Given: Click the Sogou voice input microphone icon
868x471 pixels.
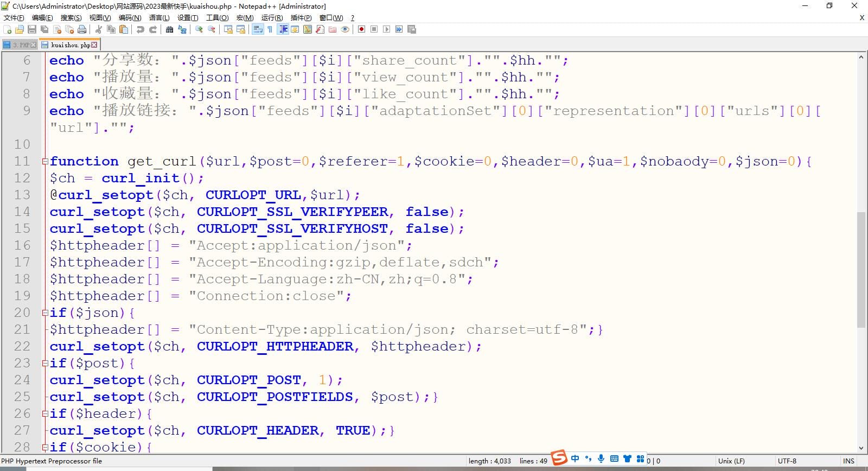Looking at the screenshot, I should [601, 459].
